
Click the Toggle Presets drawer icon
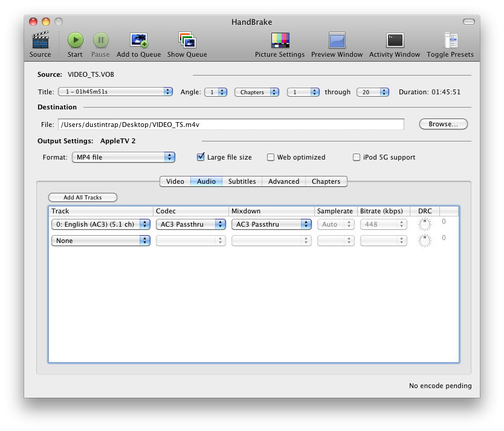451,40
